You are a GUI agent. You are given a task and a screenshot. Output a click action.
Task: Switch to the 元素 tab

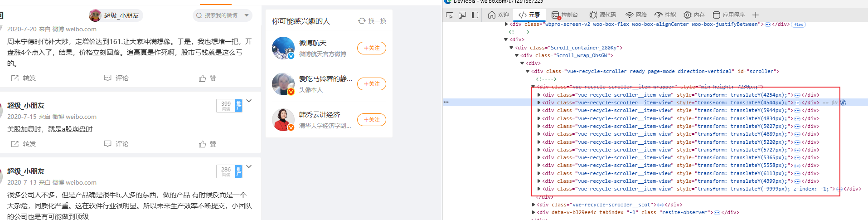529,15
